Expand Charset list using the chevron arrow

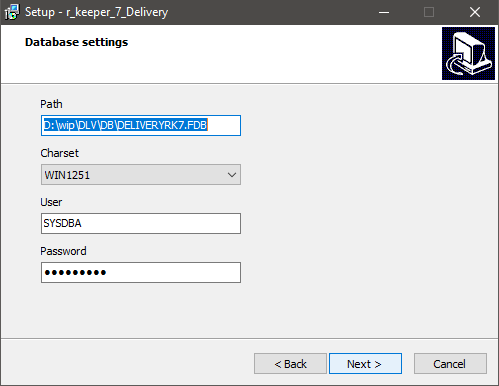coord(232,175)
